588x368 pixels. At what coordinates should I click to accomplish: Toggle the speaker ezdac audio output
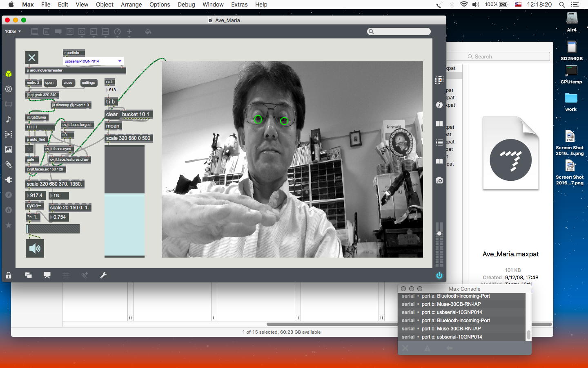pyautogui.click(x=35, y=248)
